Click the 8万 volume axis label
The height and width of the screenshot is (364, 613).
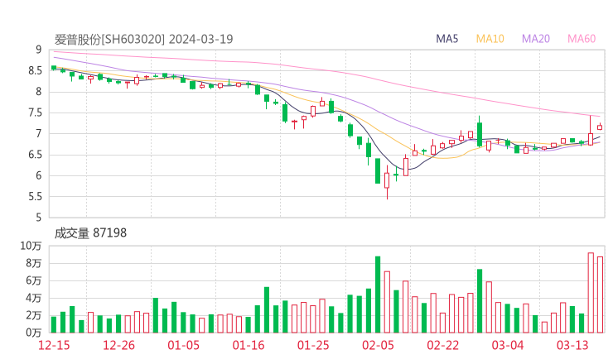pyautogui.click(x=33, y=263)
